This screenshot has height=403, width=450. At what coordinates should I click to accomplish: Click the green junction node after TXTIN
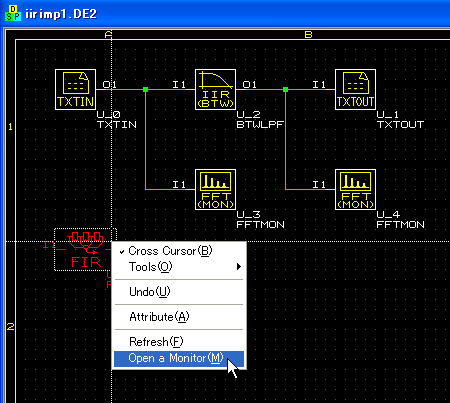point(145,89)
